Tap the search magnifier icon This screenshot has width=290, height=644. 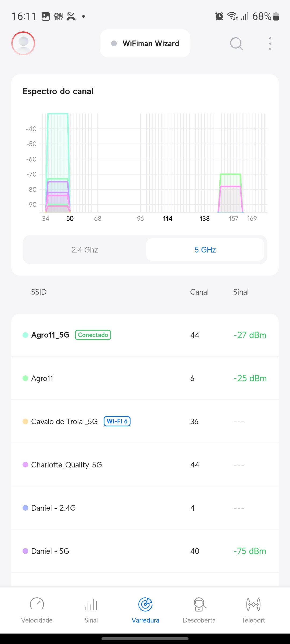pyautogui.click(x=236, y=43)
